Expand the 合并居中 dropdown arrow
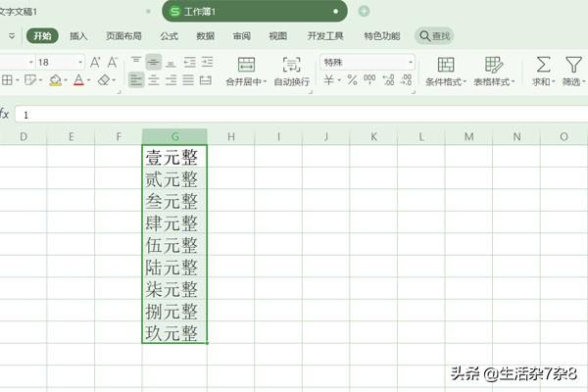The height and width of the screenshot is (392, 588). click(x=265, y=81)
